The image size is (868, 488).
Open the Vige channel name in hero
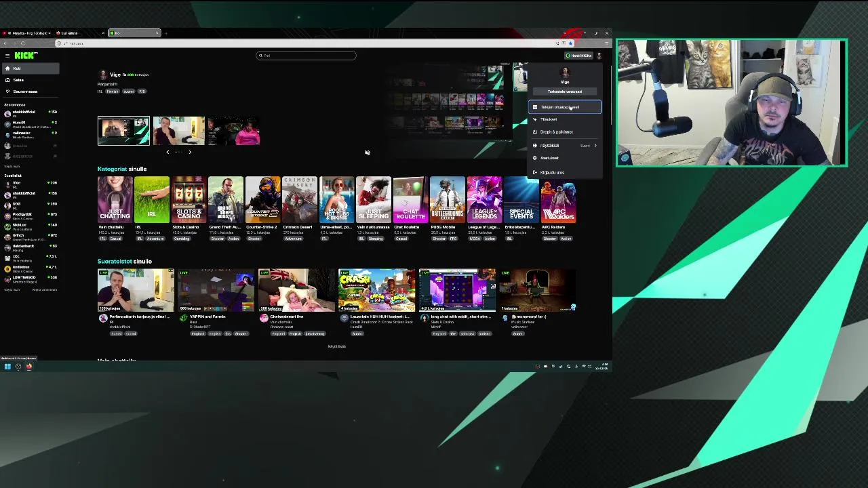115,75
